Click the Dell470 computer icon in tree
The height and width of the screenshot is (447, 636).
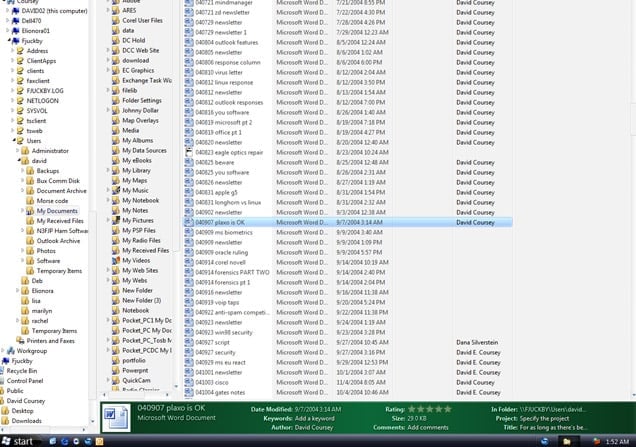coord(15,21)
